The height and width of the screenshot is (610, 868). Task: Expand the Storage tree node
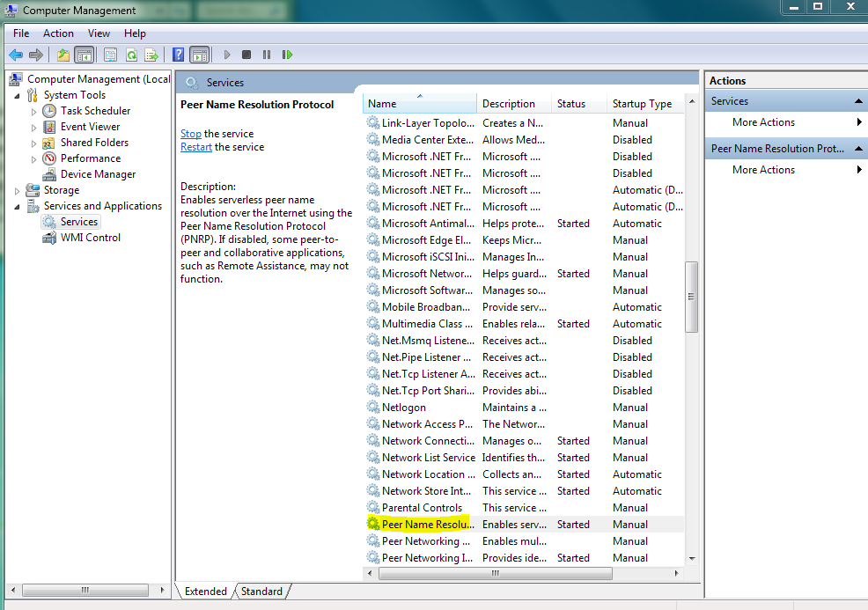point(17,191)
